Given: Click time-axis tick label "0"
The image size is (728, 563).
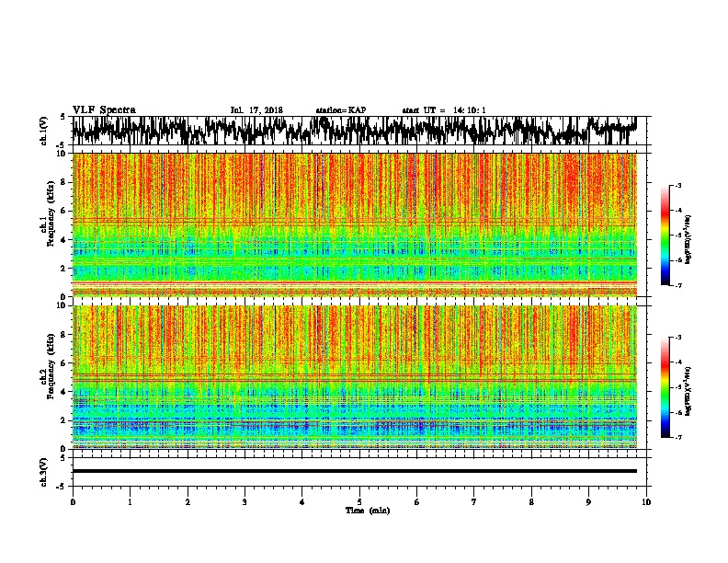Looking at the screenshot, I should 73,502.
